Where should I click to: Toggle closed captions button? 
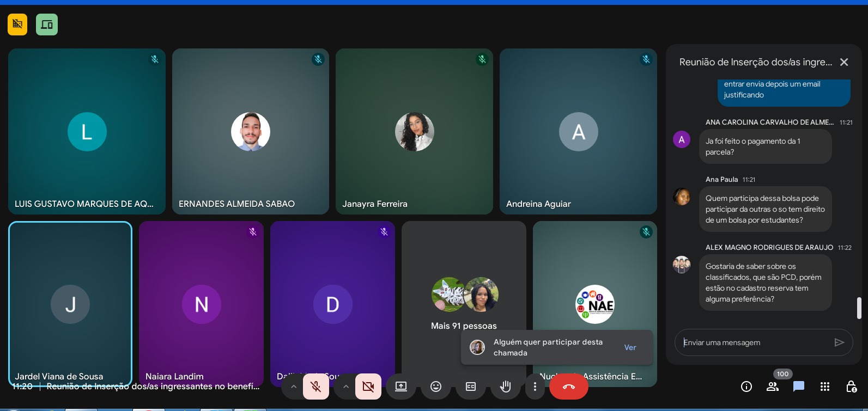point(471,387)
